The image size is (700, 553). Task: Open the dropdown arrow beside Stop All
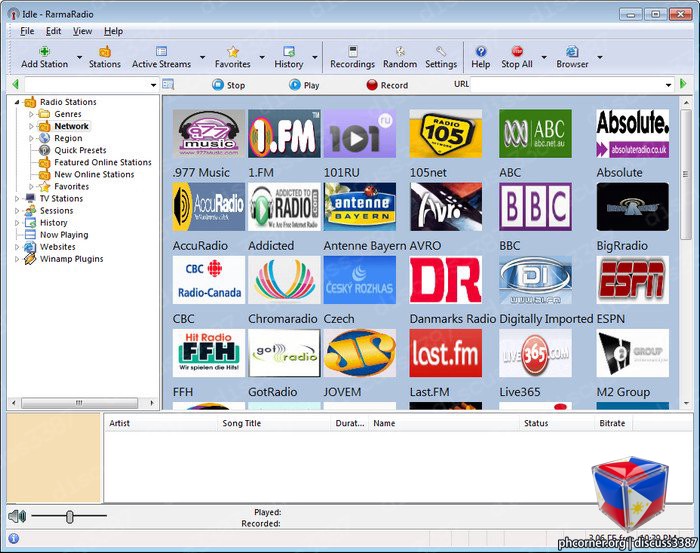point(544,57)
